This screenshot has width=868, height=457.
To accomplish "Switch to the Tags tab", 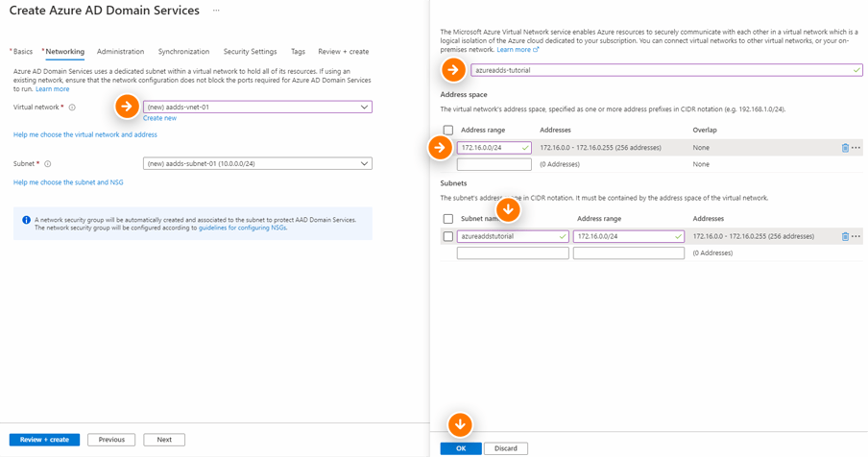I will (x=298, y=52).
